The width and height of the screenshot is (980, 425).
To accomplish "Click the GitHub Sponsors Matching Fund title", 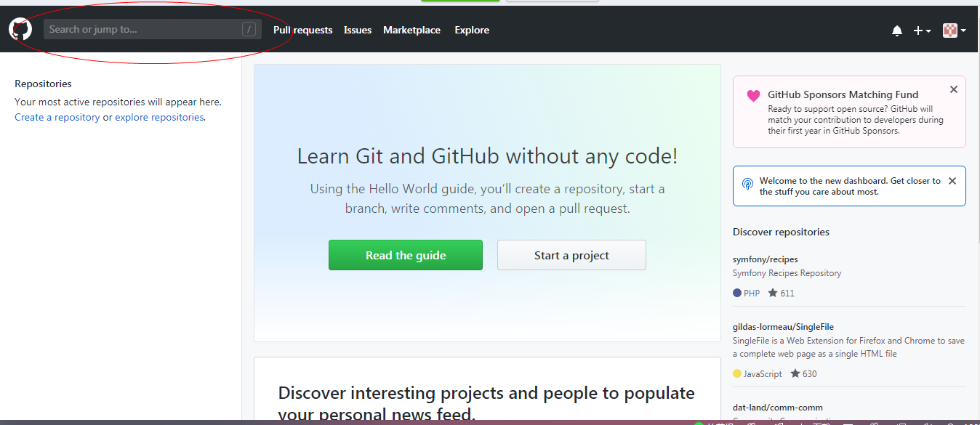I will coord(843,94).
